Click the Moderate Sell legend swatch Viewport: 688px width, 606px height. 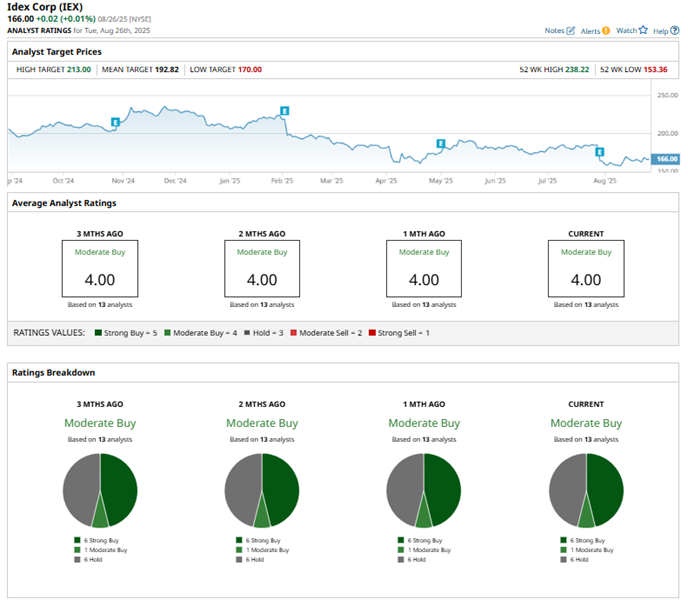click(294, 333)
